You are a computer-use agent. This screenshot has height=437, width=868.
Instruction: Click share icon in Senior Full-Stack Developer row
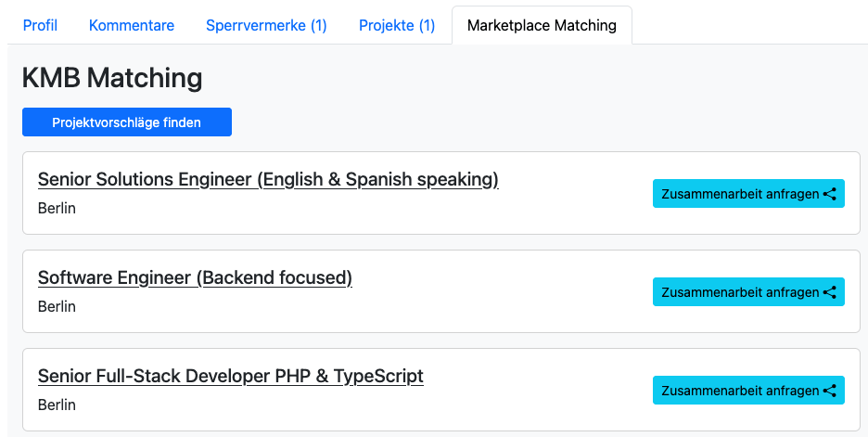pyautogui.click(x=830, y=391)
